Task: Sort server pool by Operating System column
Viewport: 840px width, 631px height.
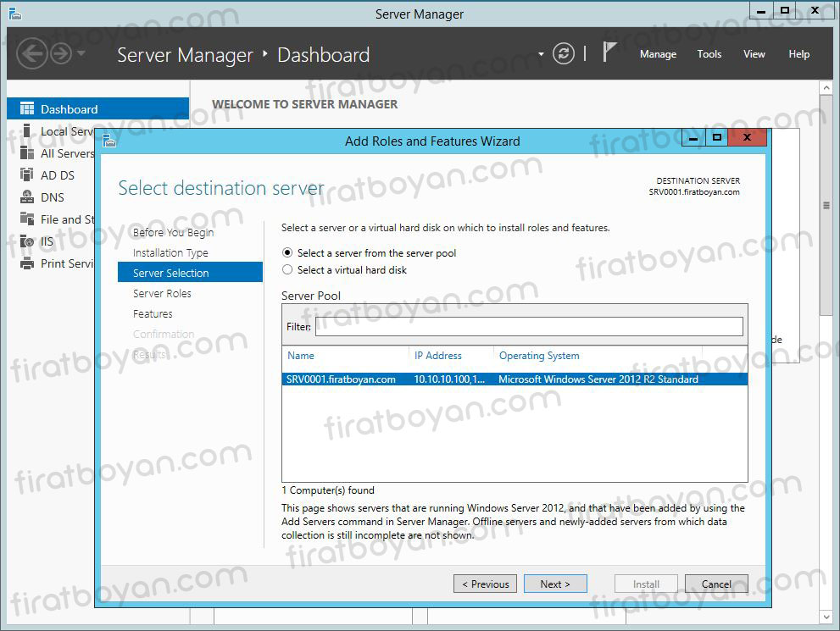Action: point(539,356)
